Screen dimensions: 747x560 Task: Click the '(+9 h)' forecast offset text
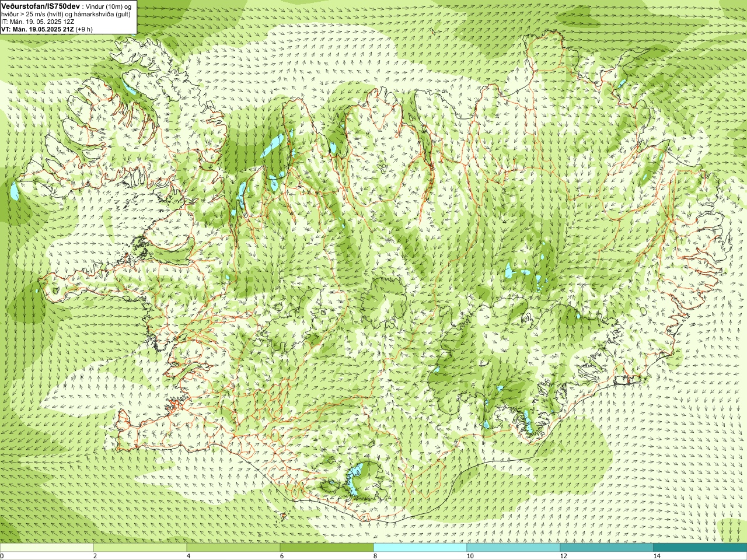[84, 29]
